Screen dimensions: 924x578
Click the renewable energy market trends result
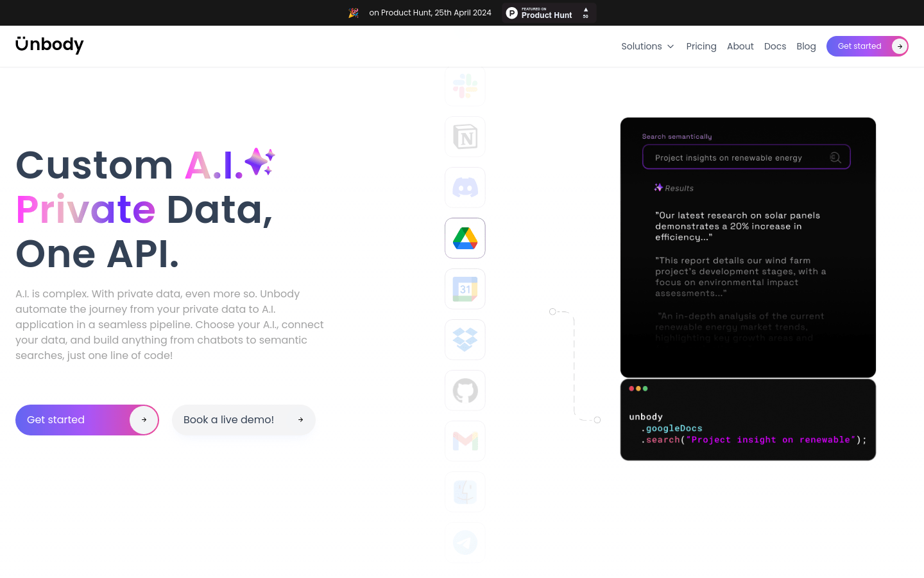pyautogui.click(x=739, y=327)
